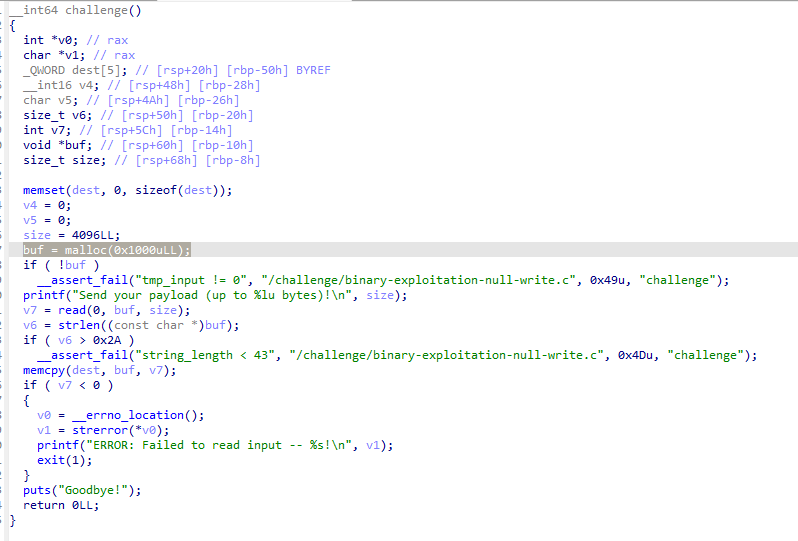Click the memset function call
The height and width of the screenshot is (541, 798).
tap(43, 190)
